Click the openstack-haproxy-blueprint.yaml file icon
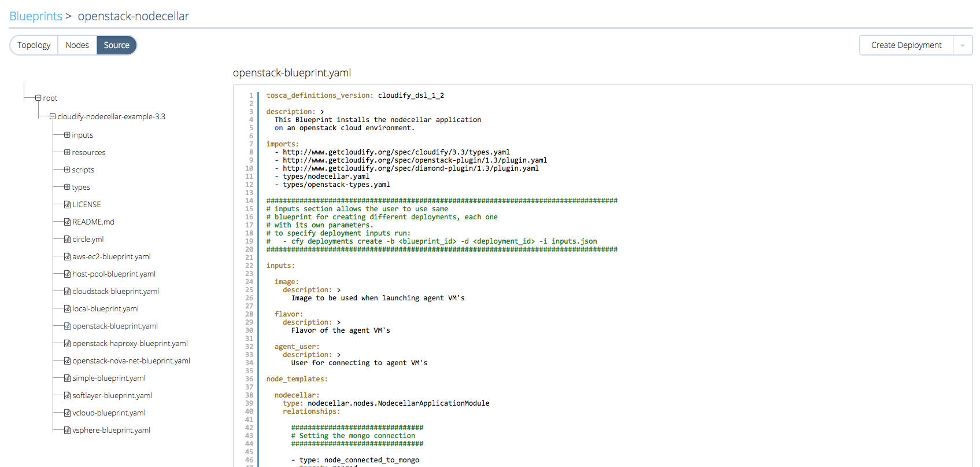 click(67, 344)
